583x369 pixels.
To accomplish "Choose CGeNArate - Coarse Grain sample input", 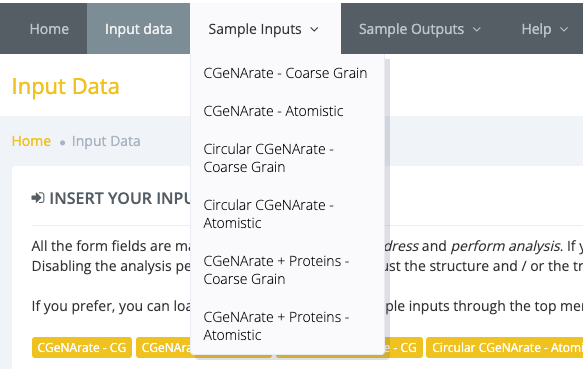I will tap(287, 73).
